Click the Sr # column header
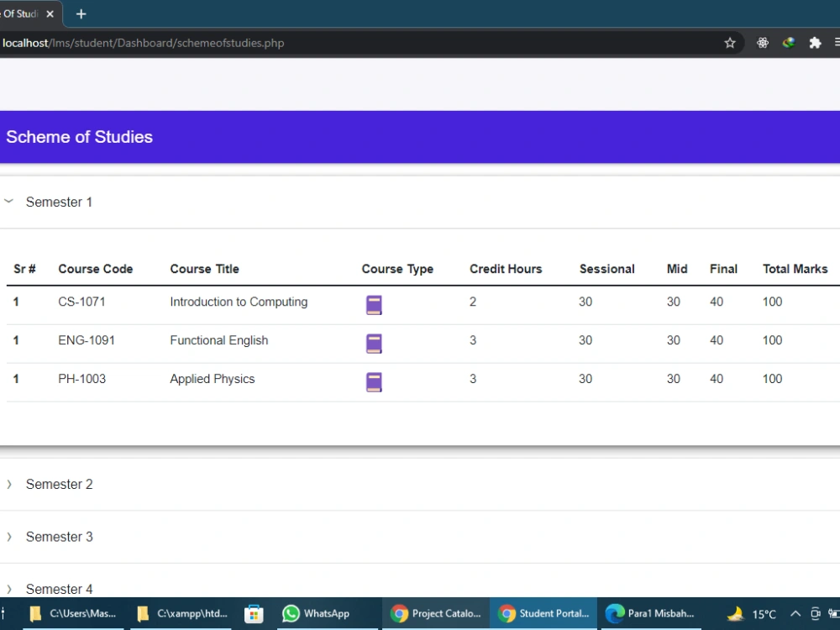 (x=24, y=269)
